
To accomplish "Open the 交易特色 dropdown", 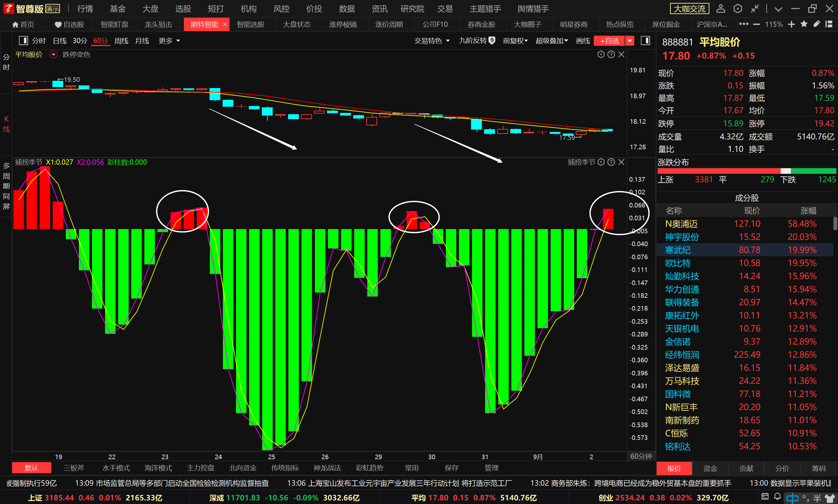I will click(432, 41).
